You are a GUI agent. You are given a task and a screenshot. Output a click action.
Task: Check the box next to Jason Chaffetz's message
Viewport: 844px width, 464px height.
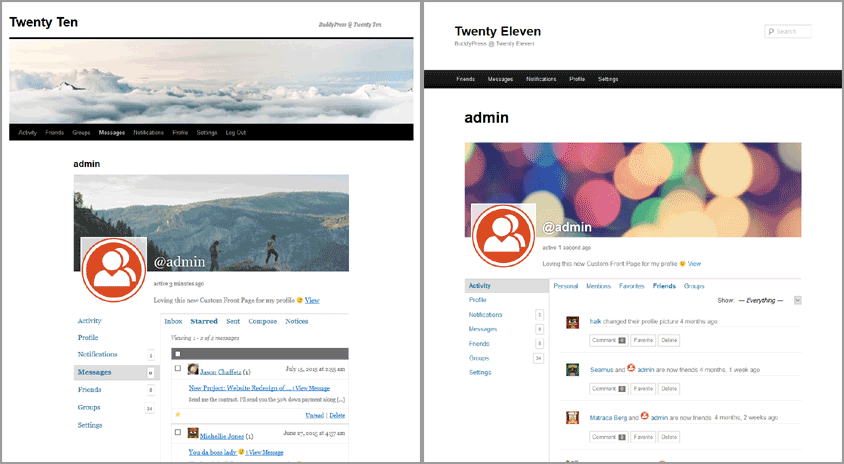[x=178, y=370]
